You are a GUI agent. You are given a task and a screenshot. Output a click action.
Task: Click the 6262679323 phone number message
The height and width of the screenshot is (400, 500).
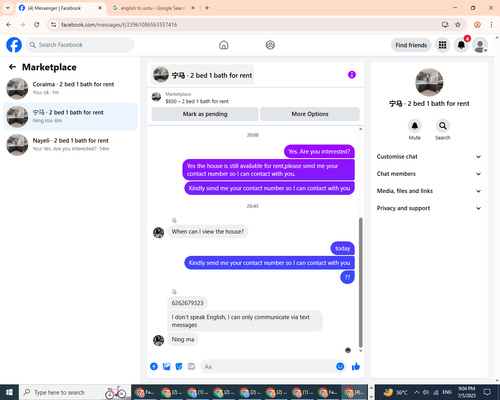187,303
